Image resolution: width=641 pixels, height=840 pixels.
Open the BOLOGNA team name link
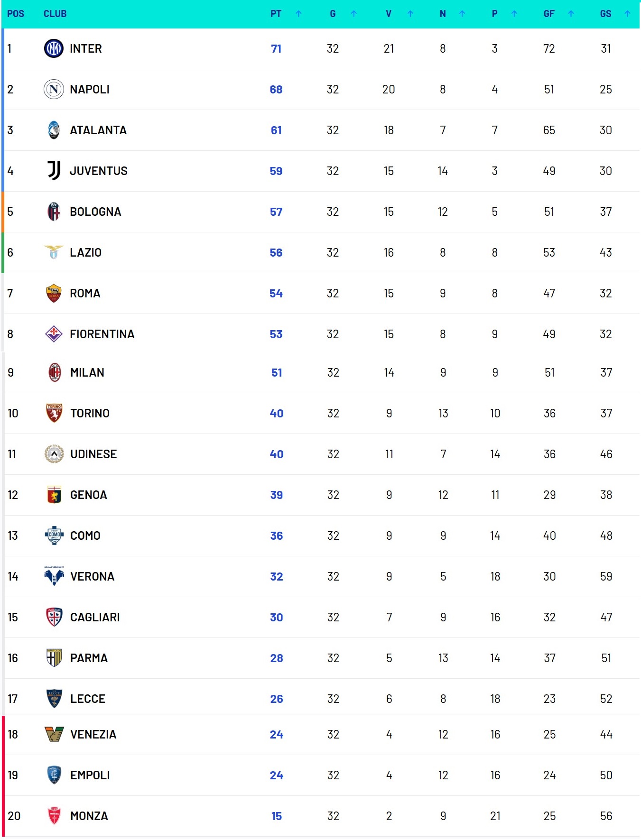(x=95, y=212)
